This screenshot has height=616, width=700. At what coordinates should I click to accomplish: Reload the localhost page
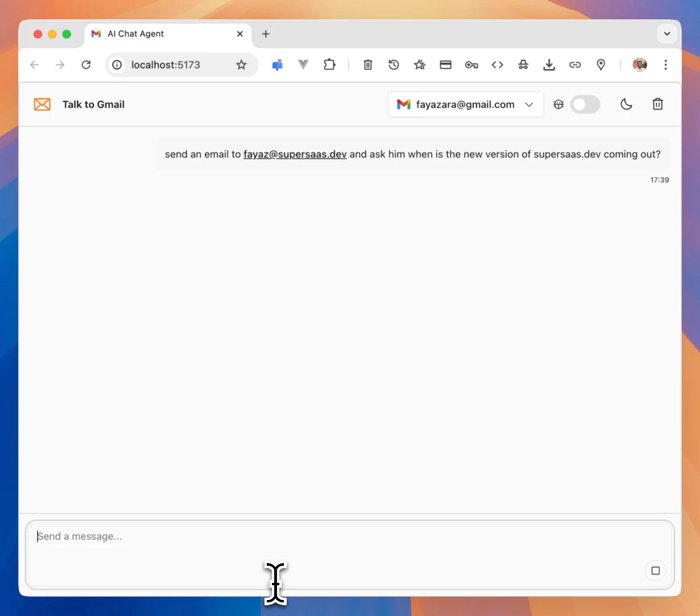(86, 65)
